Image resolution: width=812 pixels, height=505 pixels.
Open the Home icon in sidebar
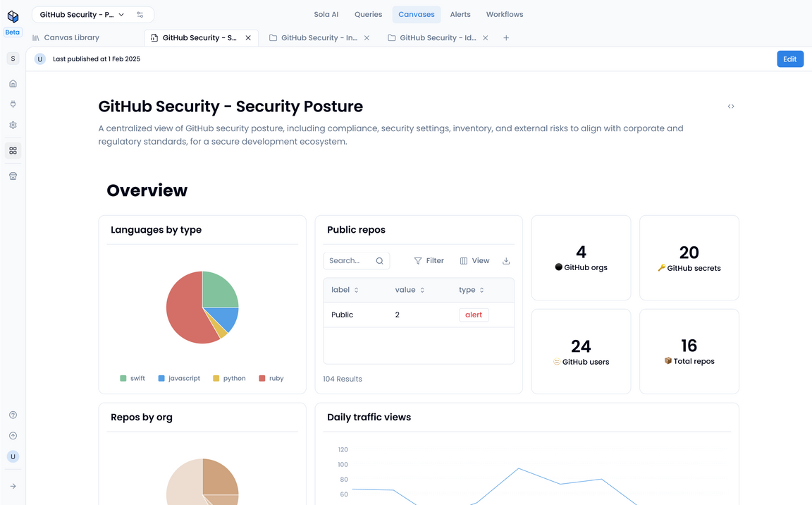pos(13,83)
